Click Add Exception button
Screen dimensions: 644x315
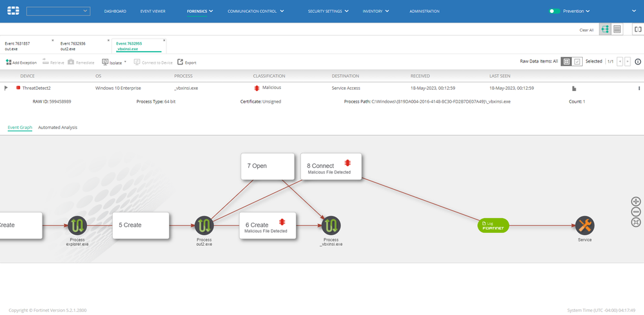click(x=21, y=63)
